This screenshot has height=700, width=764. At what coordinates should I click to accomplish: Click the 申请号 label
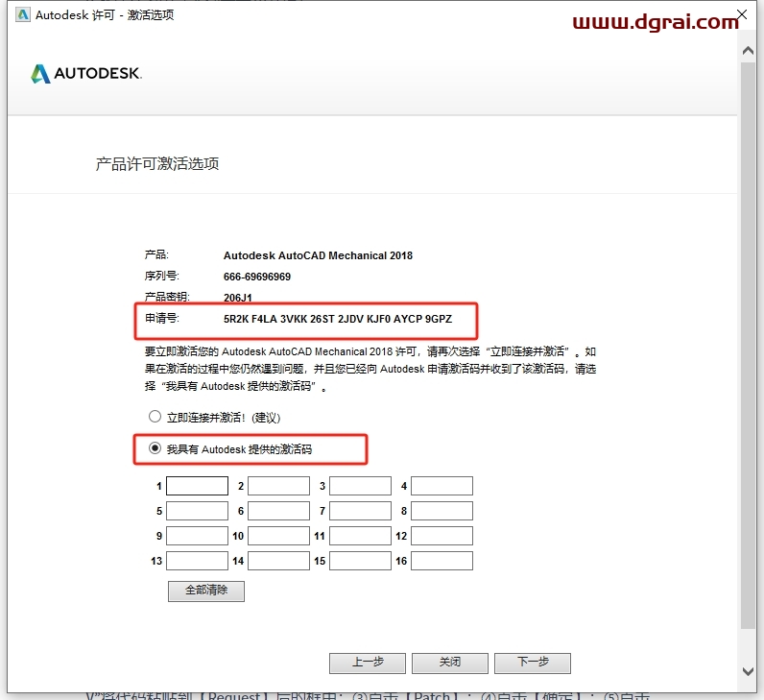point(162,319)
